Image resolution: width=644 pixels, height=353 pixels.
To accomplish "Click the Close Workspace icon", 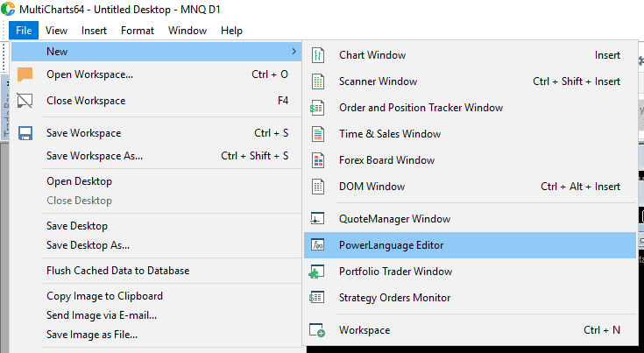I will (25, 101).
